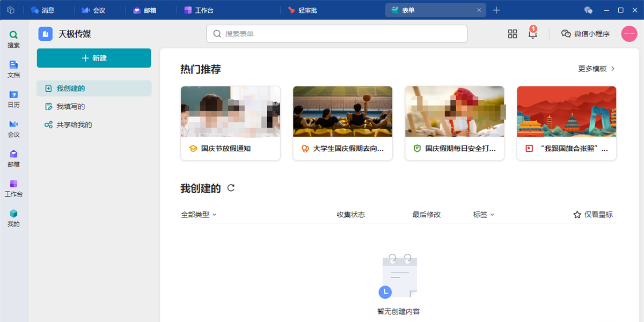Open the grid apps icon near bell
Screen dimensions: 644x322
coord(513,34)
